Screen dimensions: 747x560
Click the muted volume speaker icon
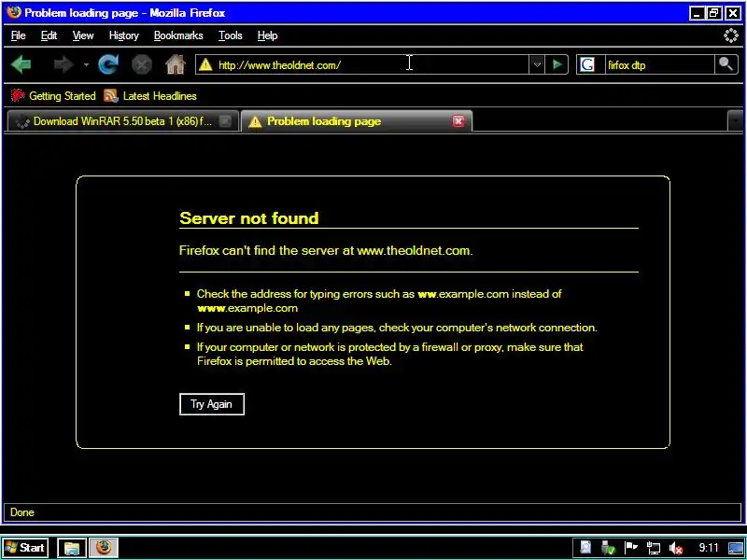pos(676,548)
